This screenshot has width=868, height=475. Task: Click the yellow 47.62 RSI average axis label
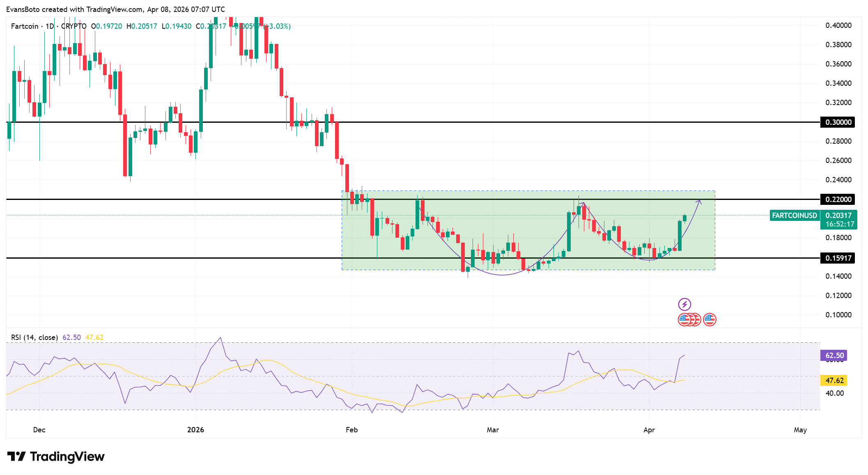click(834, 380)
